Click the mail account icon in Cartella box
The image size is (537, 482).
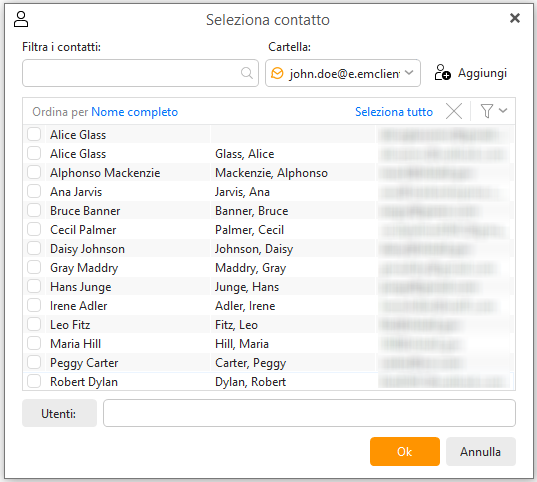click(x=277, y=73)
